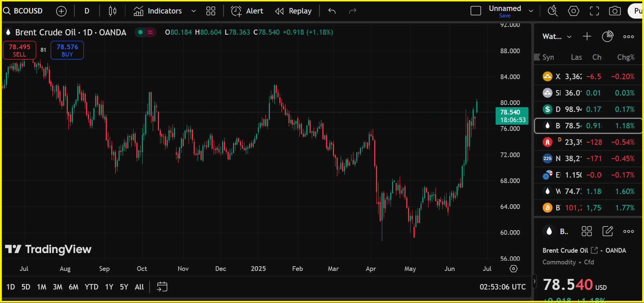Select the YTD time range

tap(91, 287)
